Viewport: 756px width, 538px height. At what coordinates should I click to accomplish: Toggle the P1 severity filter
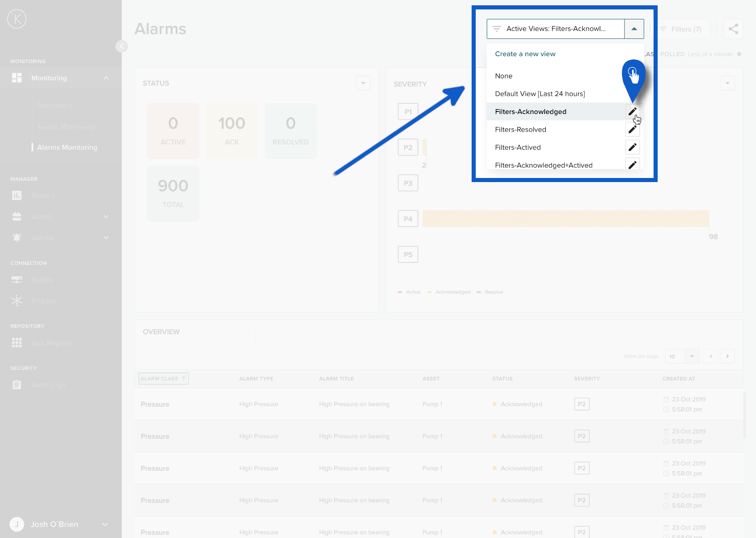(x=408, y=112)
